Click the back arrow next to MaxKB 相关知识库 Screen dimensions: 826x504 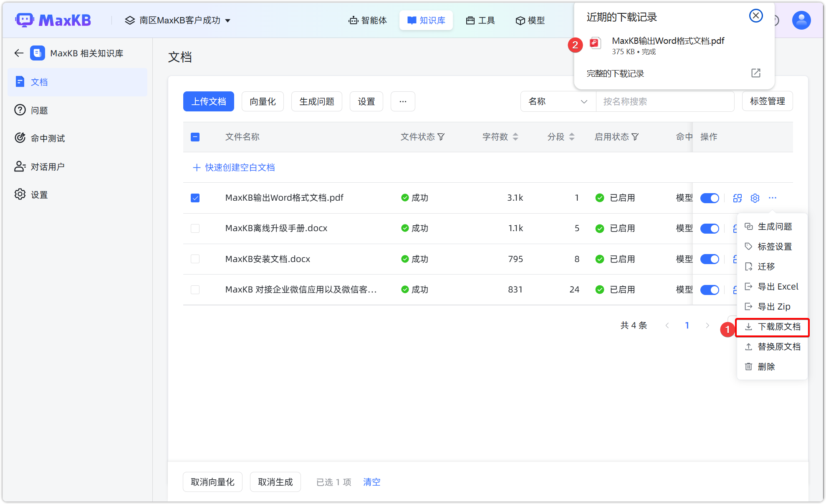tap(18, 53)
